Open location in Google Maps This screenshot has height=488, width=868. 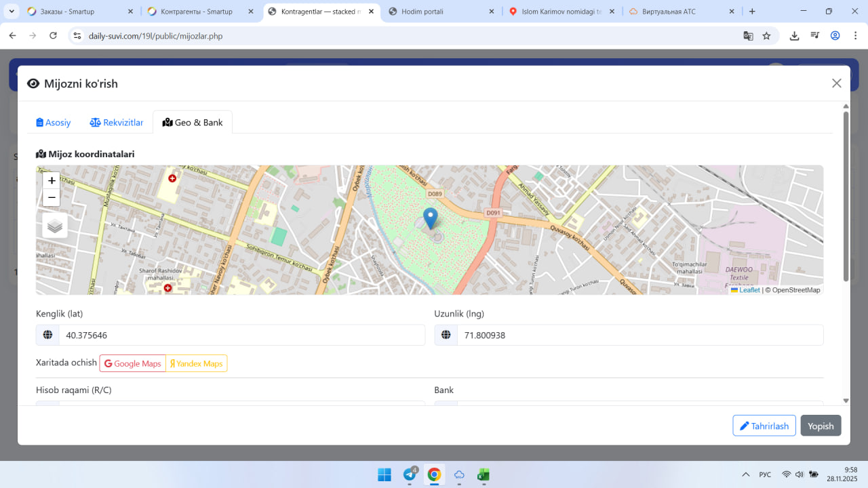click(133, 364)
